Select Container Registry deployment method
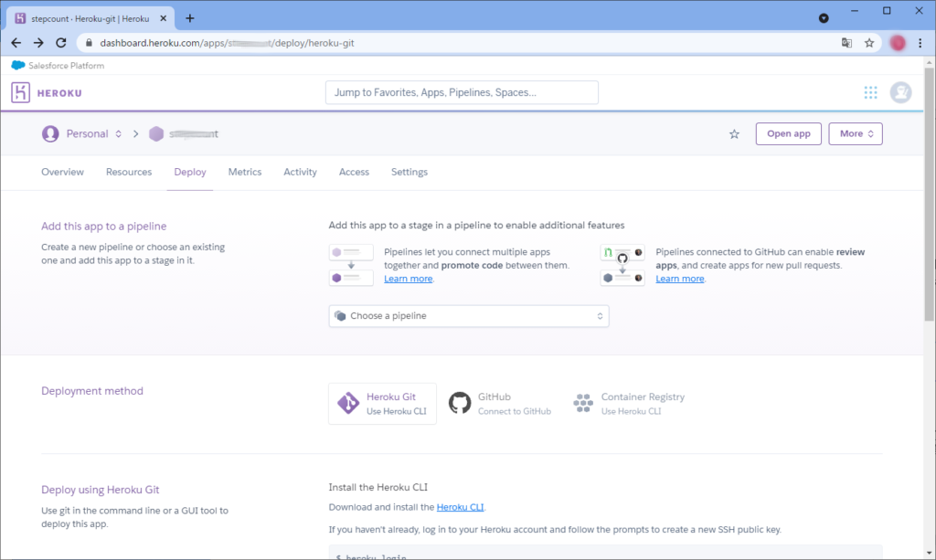 pos(629,404)
